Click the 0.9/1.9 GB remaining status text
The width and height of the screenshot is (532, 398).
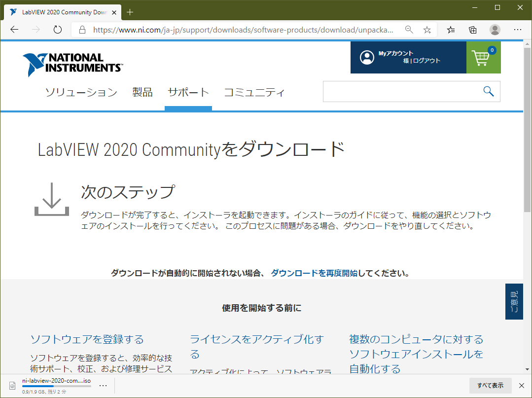tap(44, 392)
